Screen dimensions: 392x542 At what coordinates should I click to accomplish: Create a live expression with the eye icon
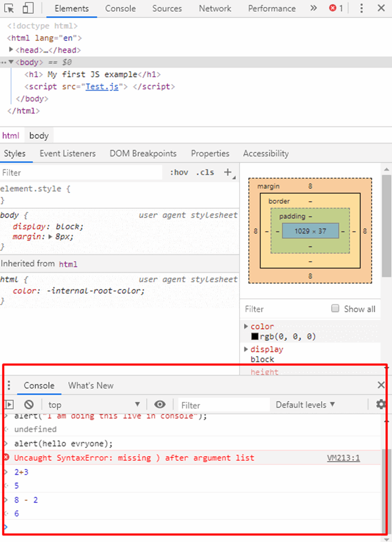pos(160,404)
